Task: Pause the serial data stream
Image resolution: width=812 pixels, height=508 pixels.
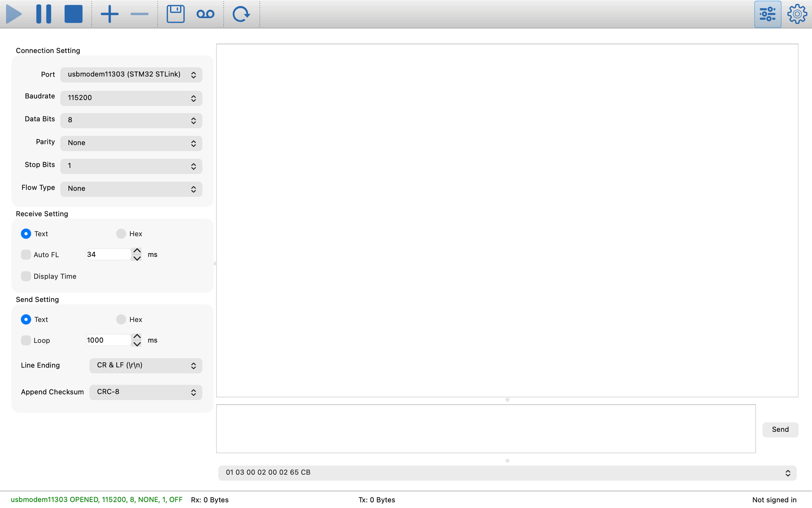Action: (44, 14)
